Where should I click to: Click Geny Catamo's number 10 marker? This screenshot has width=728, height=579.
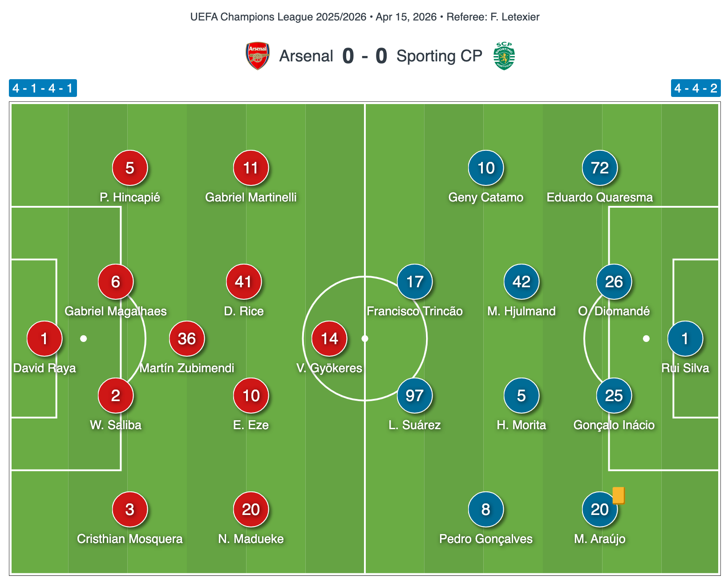[x=485, y=168]
